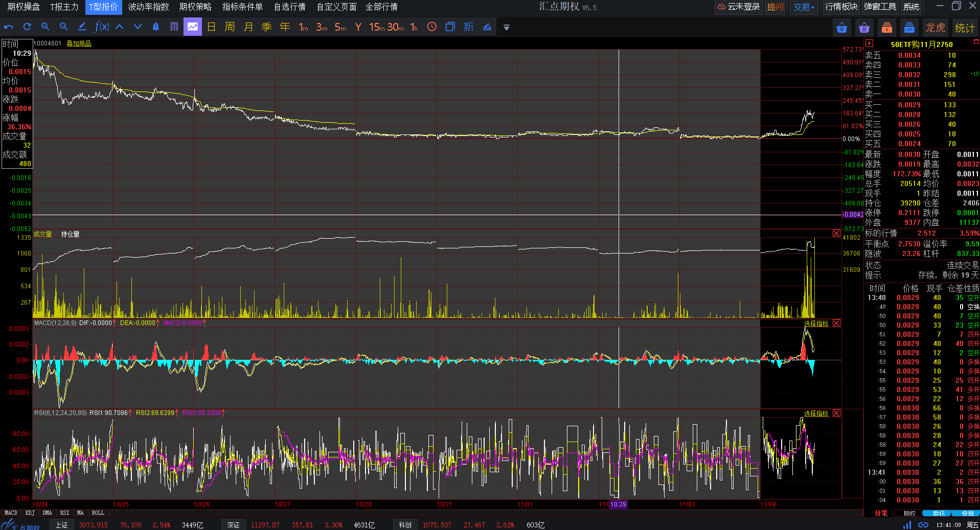
Task: Expand the toolbar overflow dropdown triangle
Action: (x=506, y=28)
